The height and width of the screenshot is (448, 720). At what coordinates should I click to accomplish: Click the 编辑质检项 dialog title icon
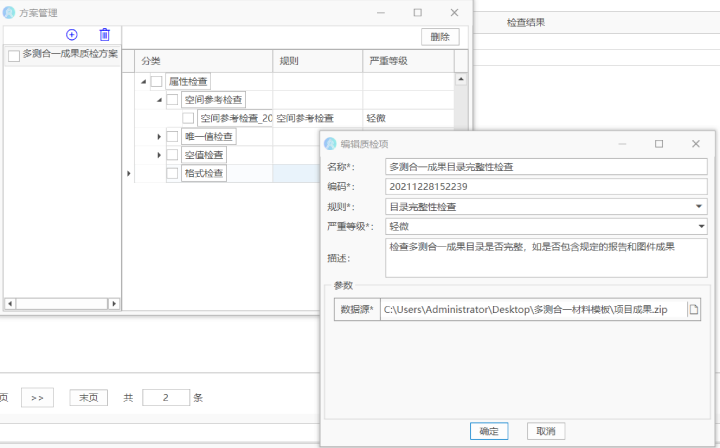330,143
